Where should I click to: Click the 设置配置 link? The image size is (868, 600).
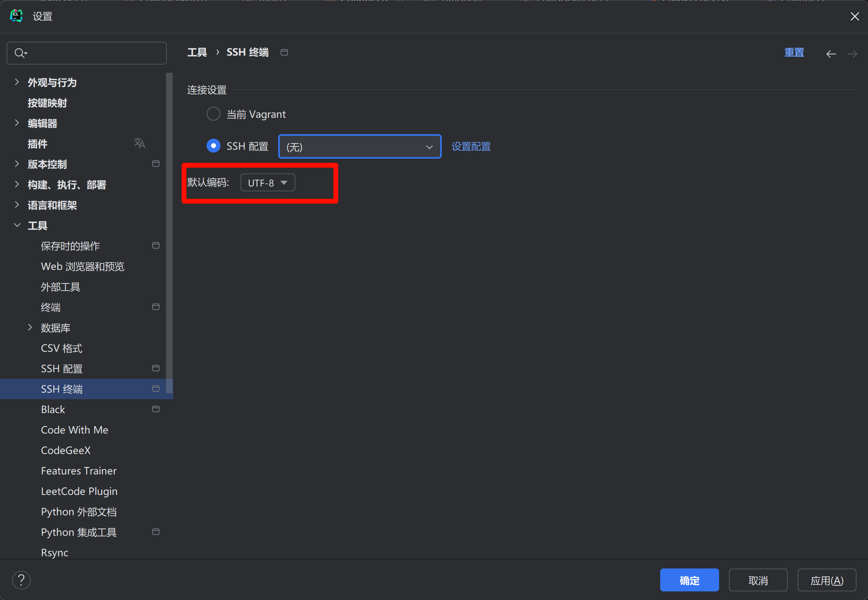pos(471,146)
